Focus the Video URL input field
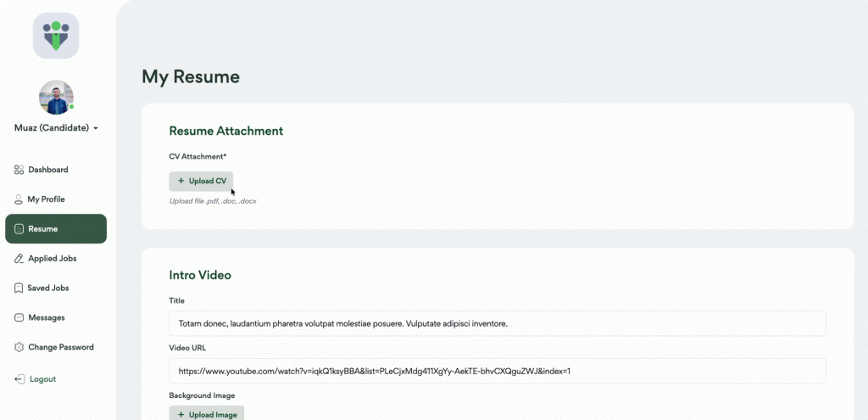This screenshot has width=868, height=420. (x=497, y=371)
